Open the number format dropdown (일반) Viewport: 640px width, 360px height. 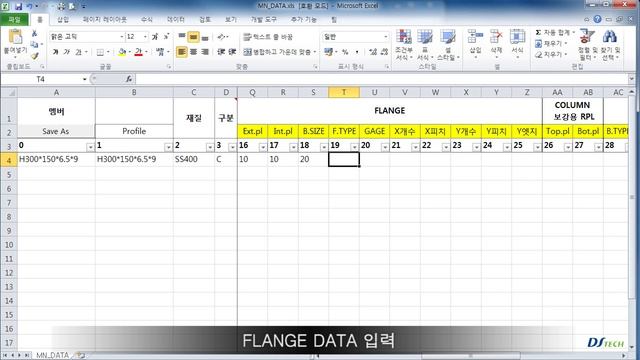point(385,37)
